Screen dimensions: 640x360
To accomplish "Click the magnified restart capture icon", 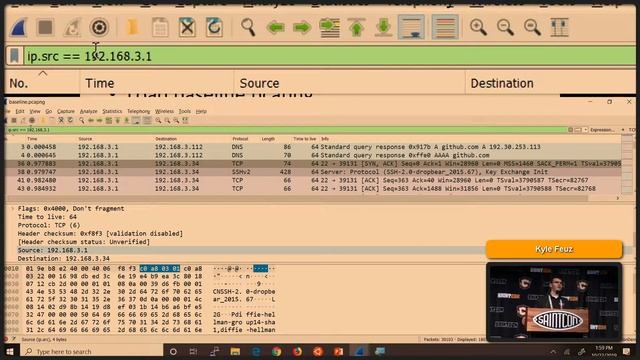I will click(72, 27).
